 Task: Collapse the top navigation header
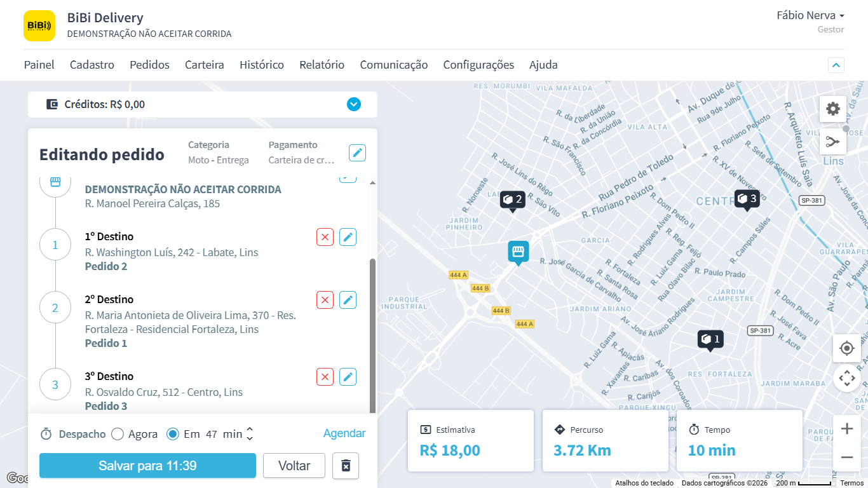coord(836,65)
